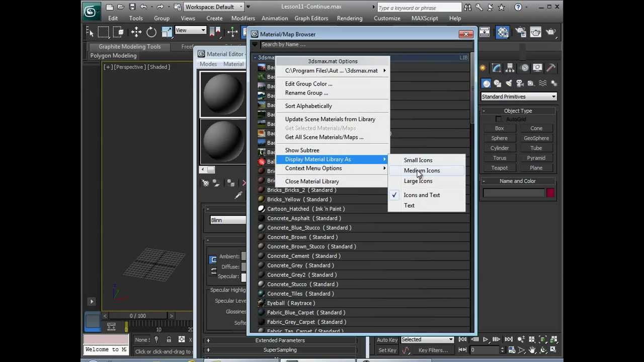Switch to the Display command panel tab
644x362 pixels.
point(538,68)
